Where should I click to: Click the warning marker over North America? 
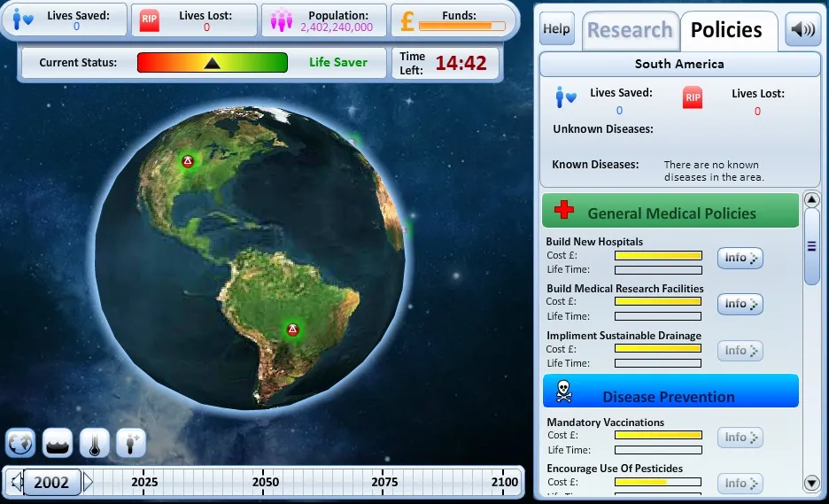(x=188, y=161)
